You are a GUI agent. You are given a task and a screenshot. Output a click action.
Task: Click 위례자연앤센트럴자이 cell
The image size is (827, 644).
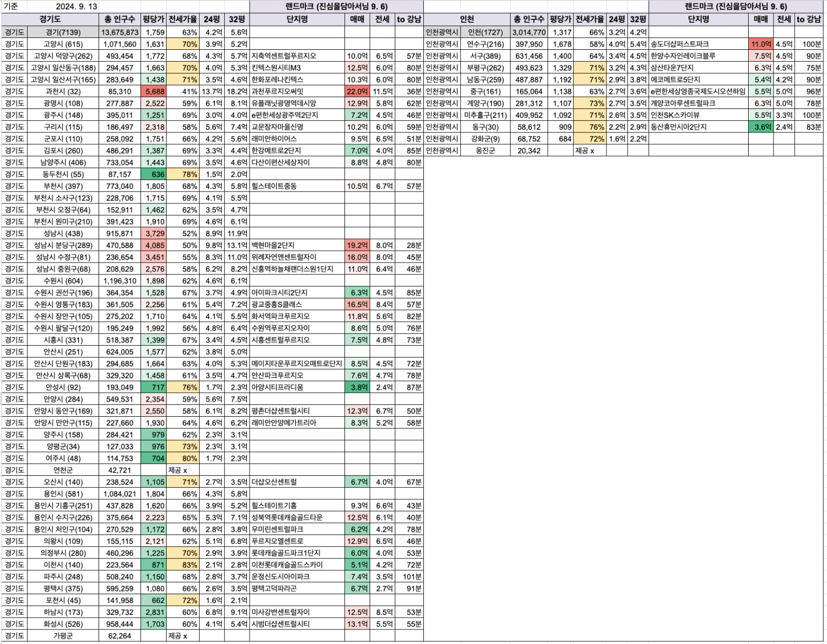pos(297,257)
